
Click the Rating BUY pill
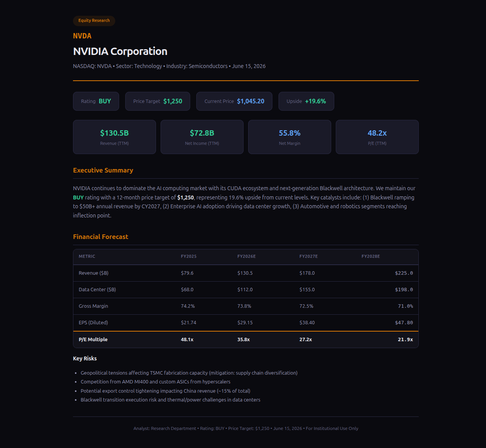pos(96,101)
